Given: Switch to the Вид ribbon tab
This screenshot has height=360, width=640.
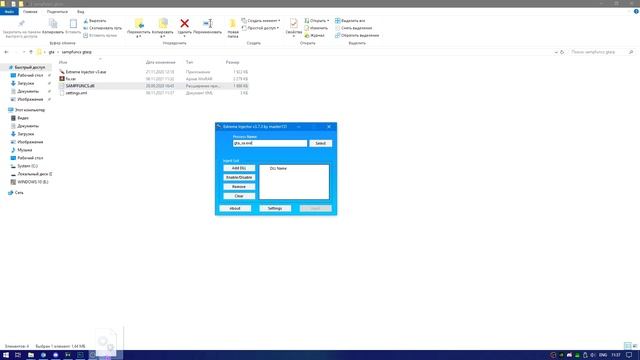Looking at the screenshot, I should (80, 12).
